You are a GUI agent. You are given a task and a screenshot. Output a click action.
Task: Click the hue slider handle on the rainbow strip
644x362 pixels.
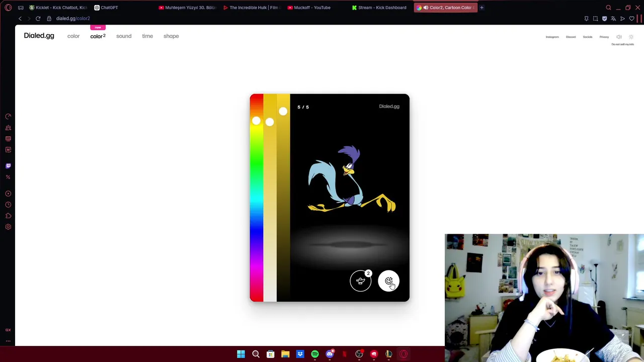[x=256, y=121]
